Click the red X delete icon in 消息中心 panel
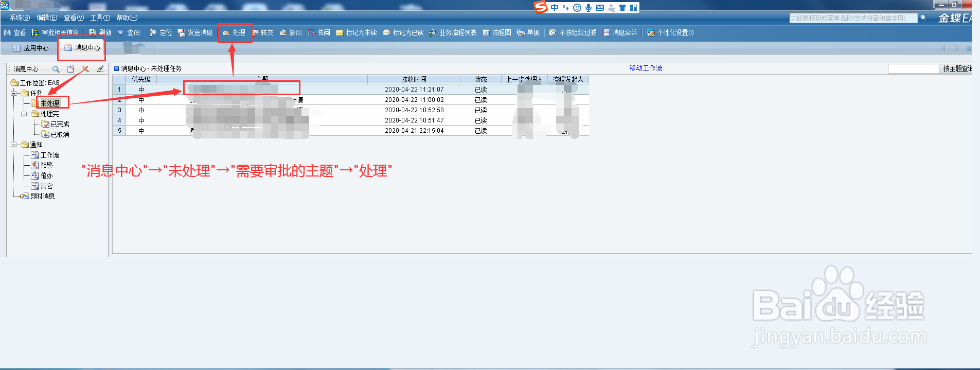Image resolution: width=980 pixels, height=370 pixels. coord(85,68)
